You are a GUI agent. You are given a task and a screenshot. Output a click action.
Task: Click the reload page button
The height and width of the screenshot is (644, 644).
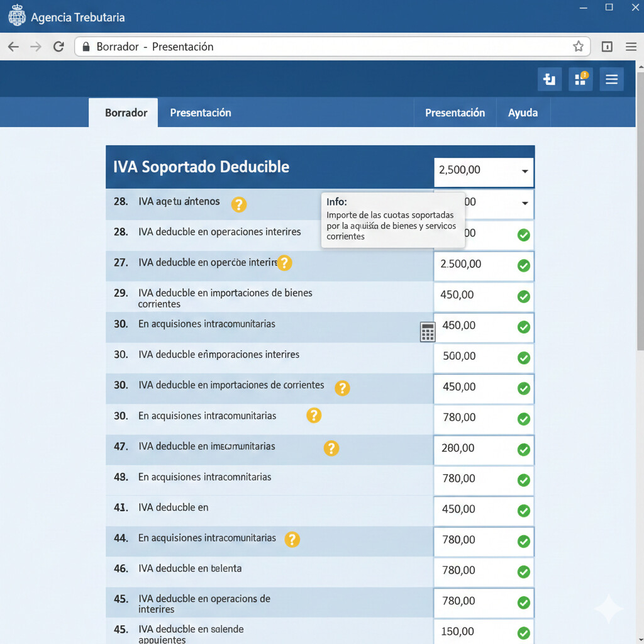click(x=58, y=46)
